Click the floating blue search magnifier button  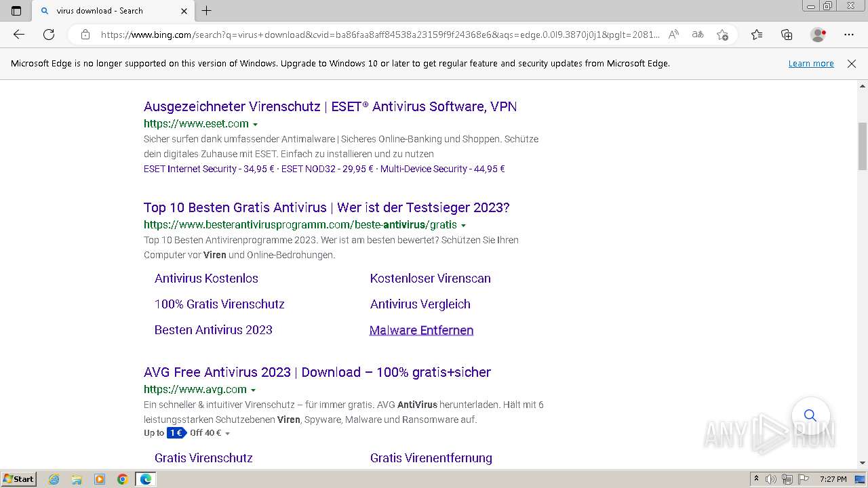(x=810, y=415)
